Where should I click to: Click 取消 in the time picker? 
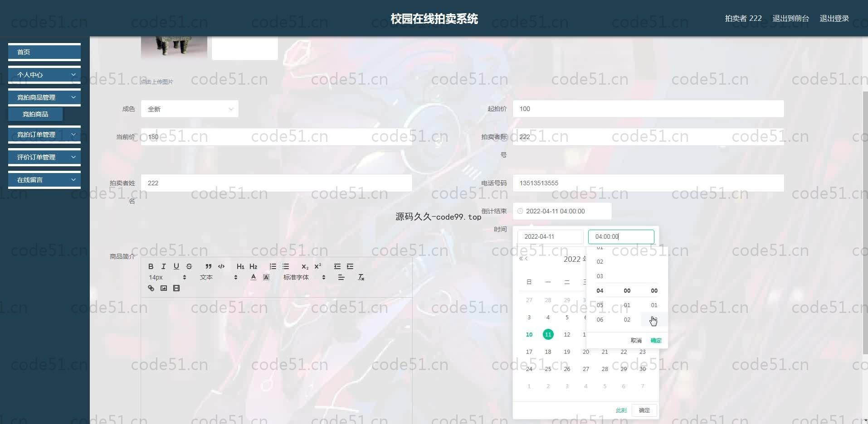point(636,340)
